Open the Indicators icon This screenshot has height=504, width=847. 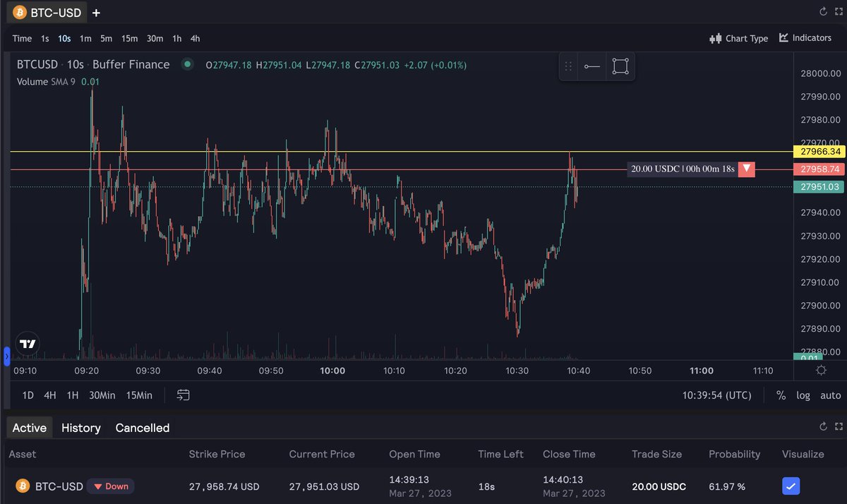tap(785, 38)
